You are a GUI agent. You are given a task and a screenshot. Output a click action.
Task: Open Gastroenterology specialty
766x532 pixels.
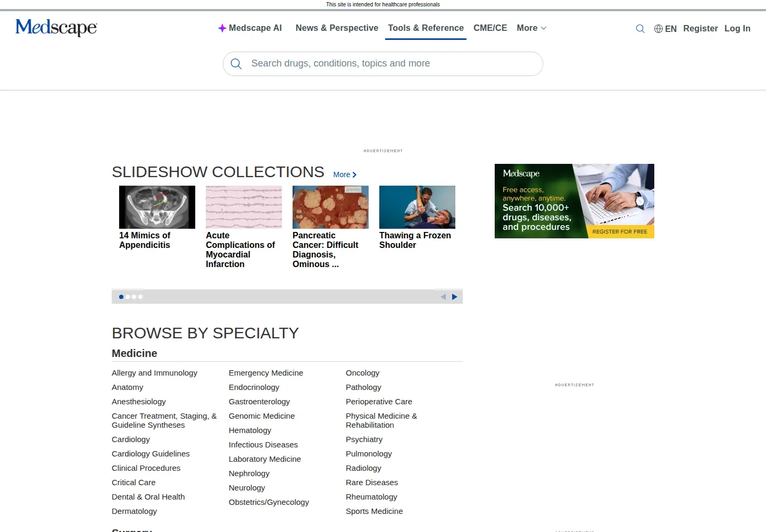[259, 402]
